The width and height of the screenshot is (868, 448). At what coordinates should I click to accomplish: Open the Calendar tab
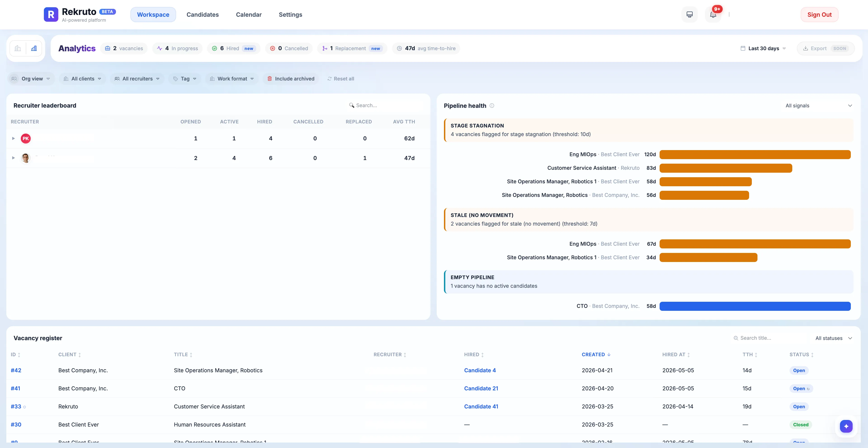tap(249, 14)
